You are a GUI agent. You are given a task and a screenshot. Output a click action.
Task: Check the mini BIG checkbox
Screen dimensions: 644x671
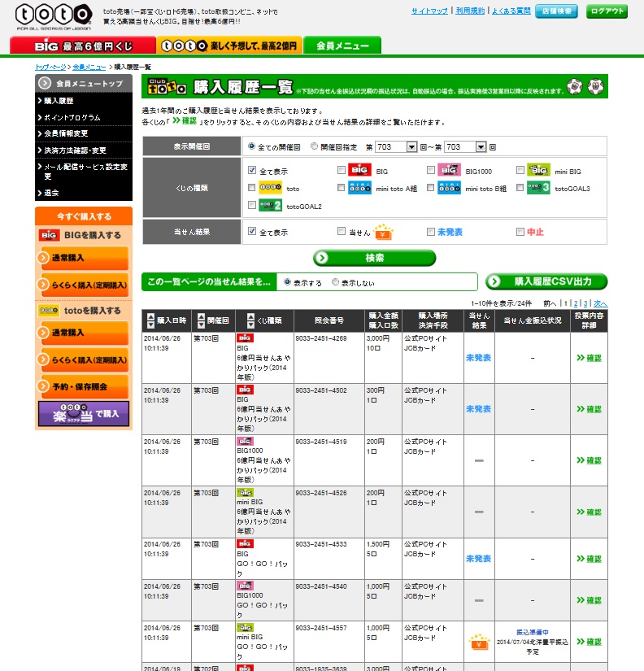(520, 170)
